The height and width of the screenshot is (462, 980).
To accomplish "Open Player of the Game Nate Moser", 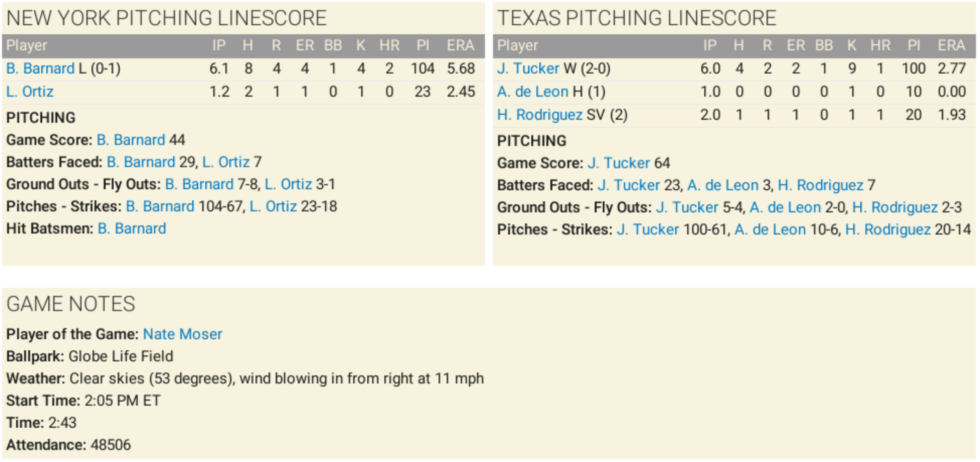I will 183,334.
